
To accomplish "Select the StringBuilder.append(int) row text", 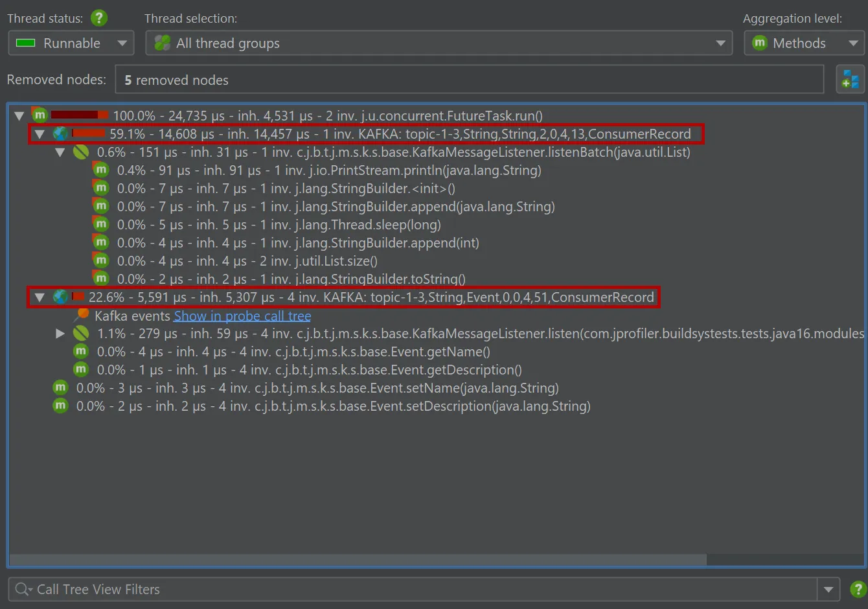I will point(298,243).
